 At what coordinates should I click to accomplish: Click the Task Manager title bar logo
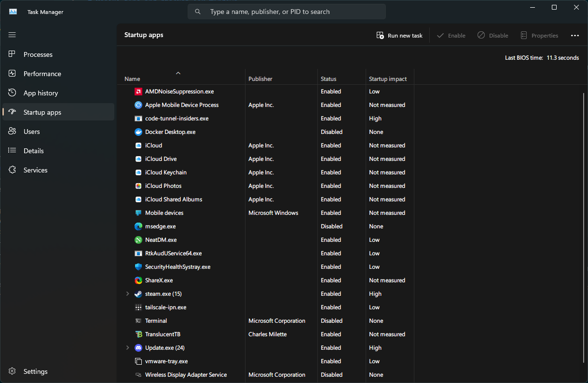tap(13, 12)
